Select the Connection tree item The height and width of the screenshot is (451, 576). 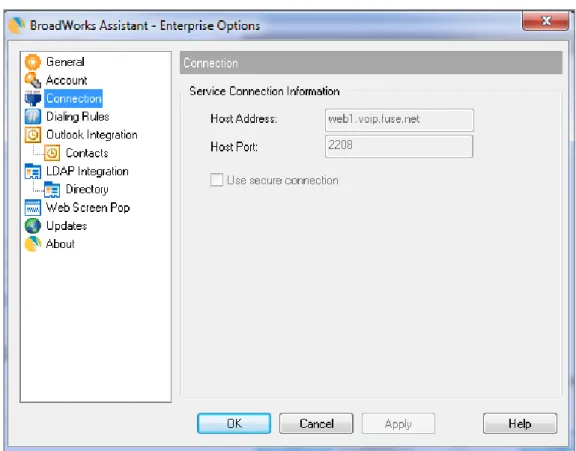[x=73, y=98]
